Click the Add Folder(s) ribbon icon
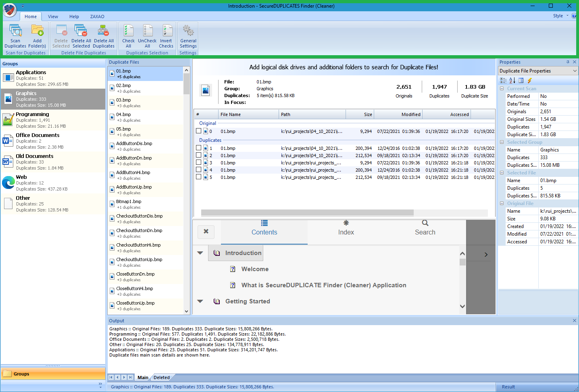The image size is (579, 392). click(x=37, y=36)
